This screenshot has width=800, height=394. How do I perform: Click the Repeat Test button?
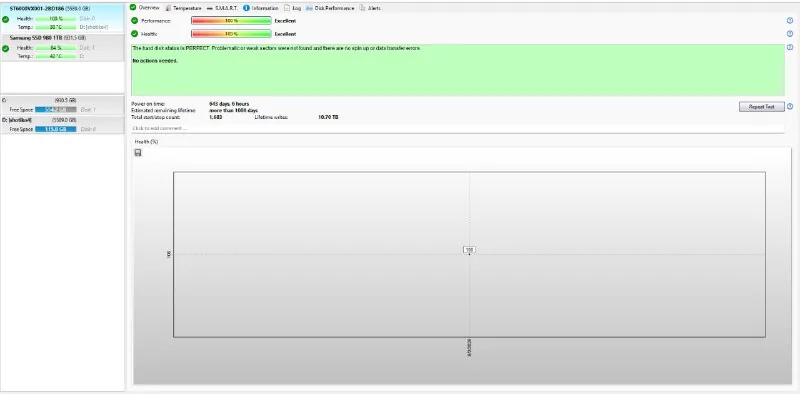pos(761,107)
